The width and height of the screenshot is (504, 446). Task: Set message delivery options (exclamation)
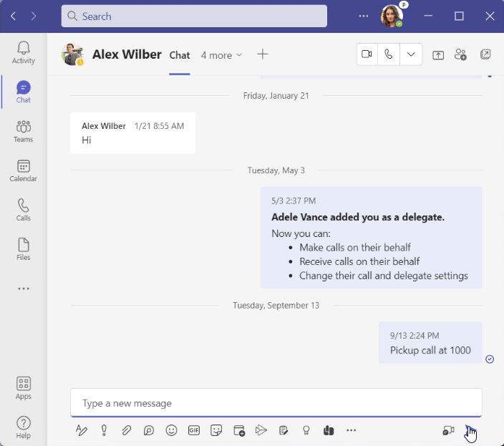click(104, 430)
